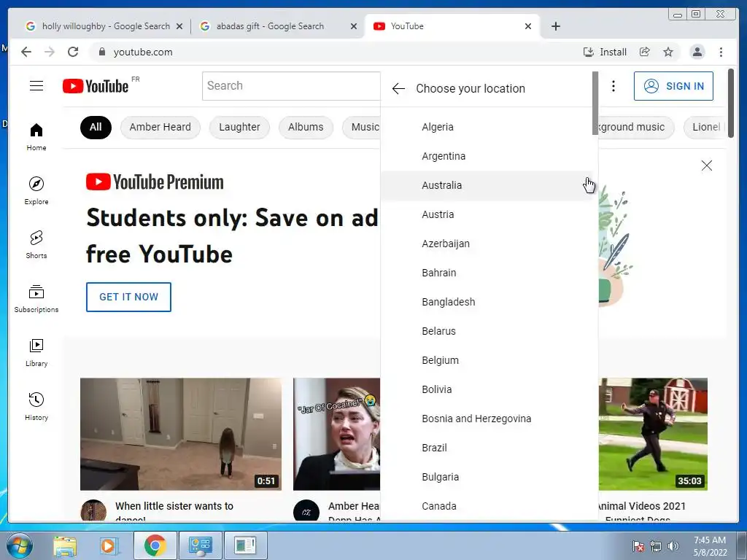
Task: View site information padlock icon
Action: pyautogui.click(x=101, y=52)
